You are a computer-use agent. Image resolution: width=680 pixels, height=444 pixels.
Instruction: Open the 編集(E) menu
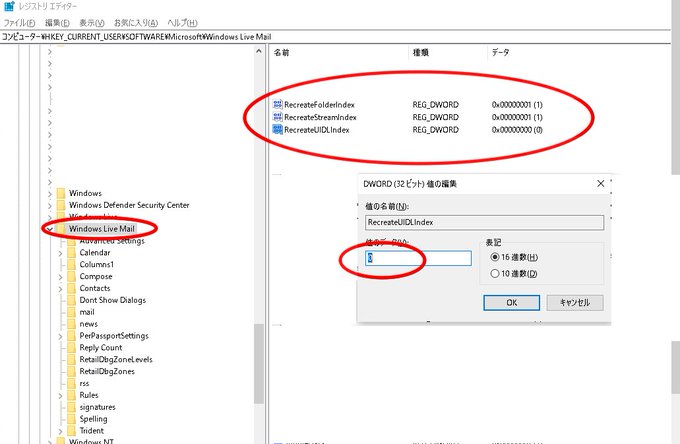click(57, 23)
